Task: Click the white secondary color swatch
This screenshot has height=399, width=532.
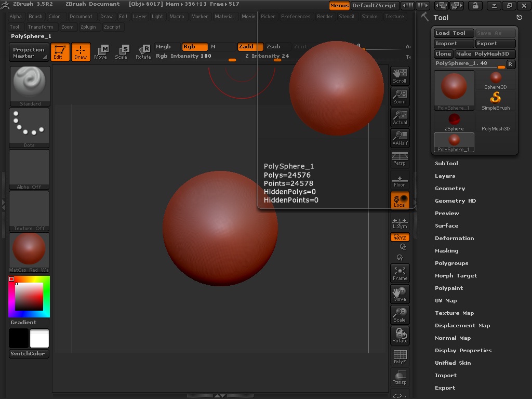Action: [39, 338]
